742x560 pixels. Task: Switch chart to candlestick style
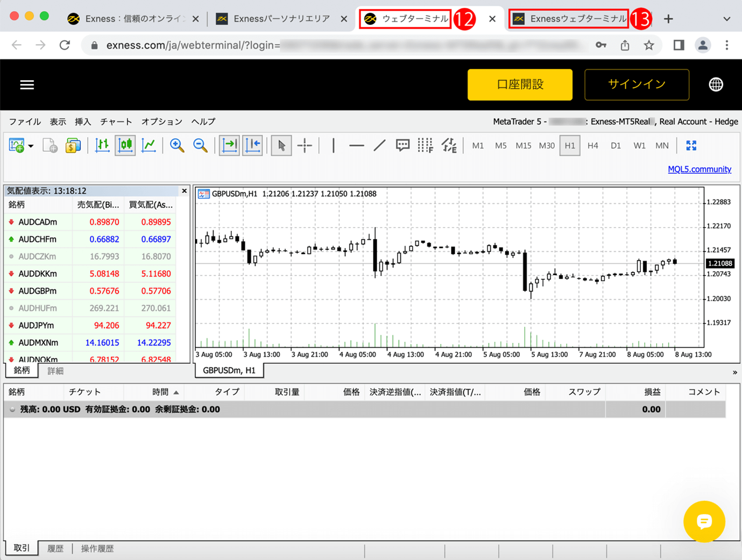[125, 145]
